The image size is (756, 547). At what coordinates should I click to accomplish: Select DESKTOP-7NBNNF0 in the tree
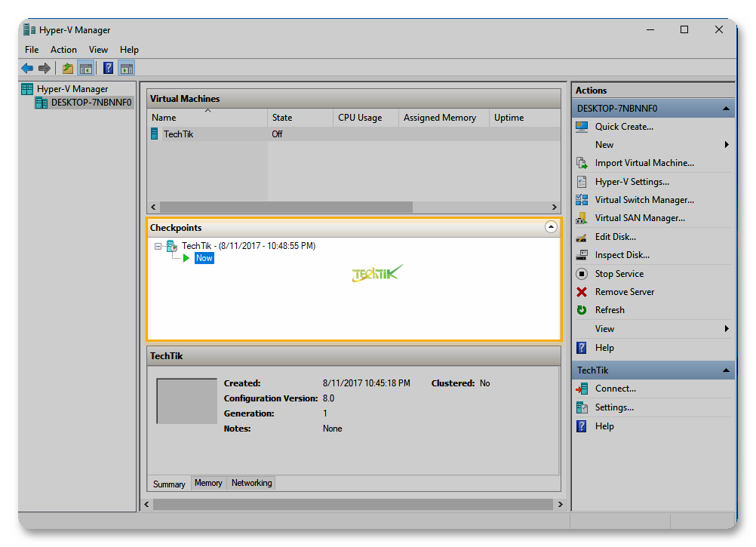click(x=91, y=103)
